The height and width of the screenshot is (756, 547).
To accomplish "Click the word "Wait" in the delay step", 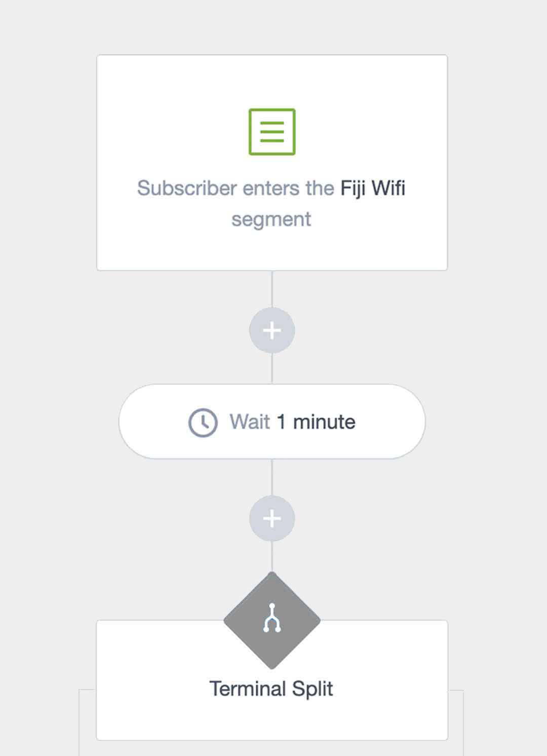I will (250, 422).
